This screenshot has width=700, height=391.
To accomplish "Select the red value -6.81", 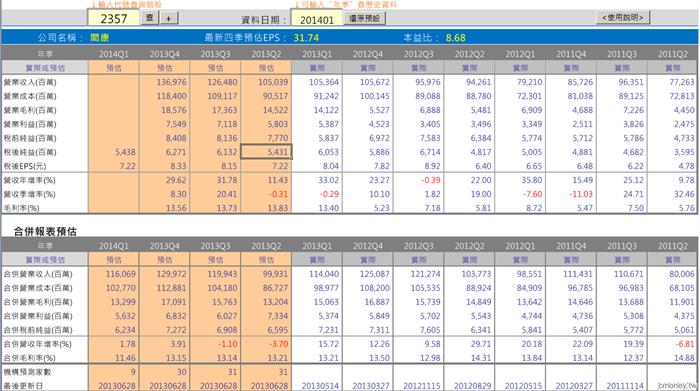I will coord(685,344).
